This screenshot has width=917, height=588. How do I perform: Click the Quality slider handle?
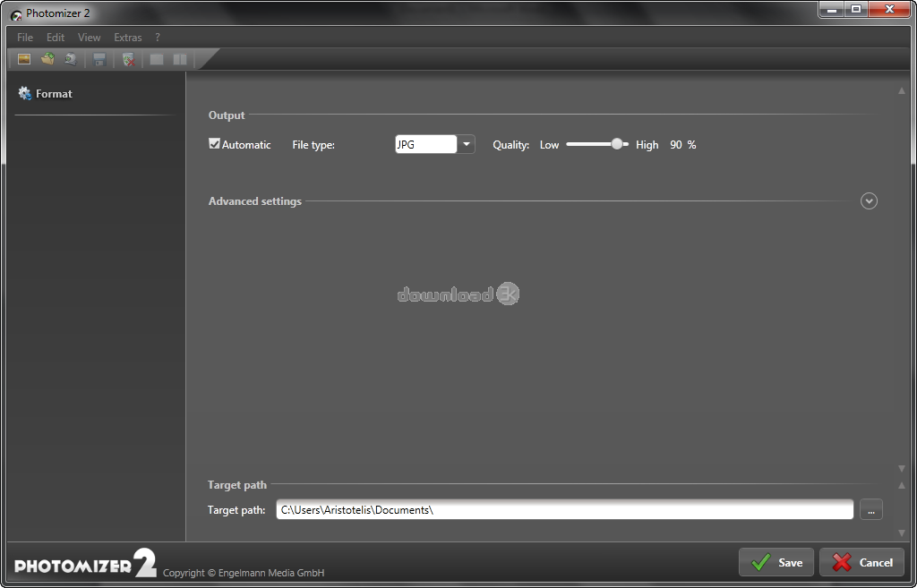point(617,144)
